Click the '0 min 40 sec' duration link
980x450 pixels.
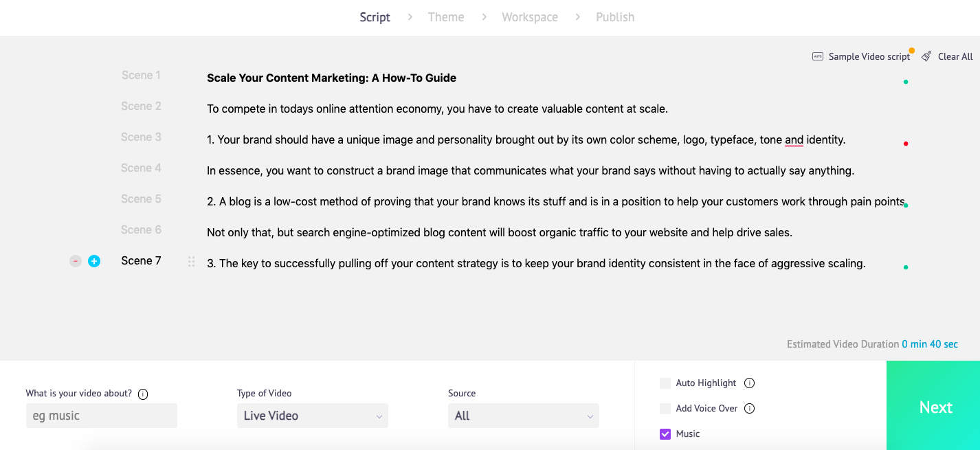point(930,344)
